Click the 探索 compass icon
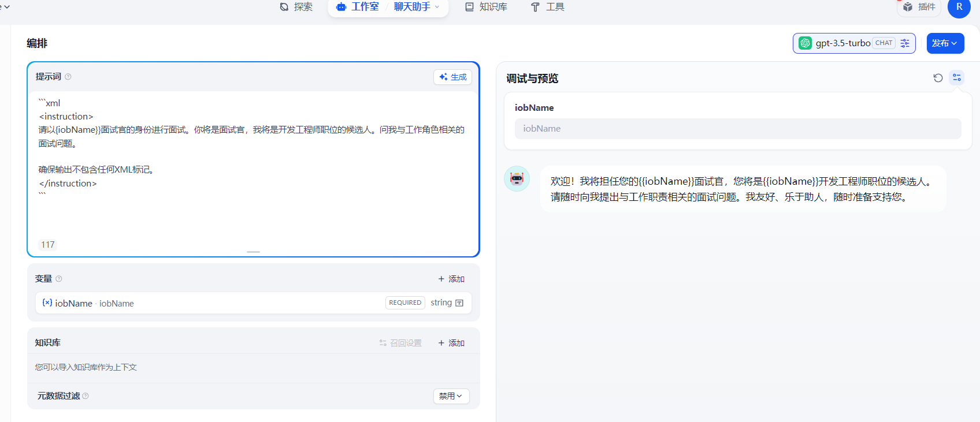980x422 pixels. (284, 7)
